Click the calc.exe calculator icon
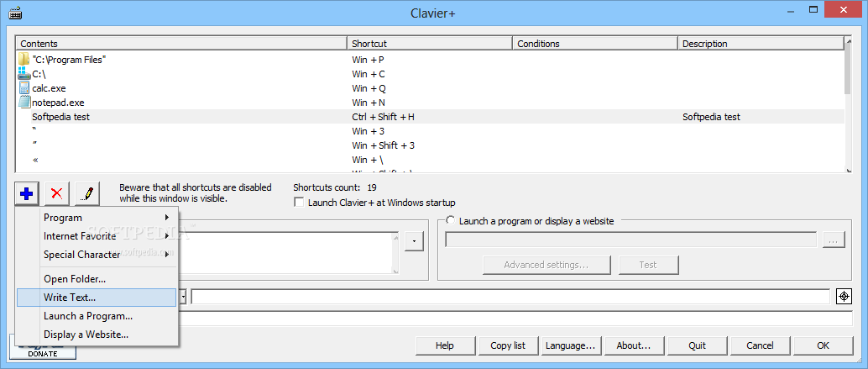Viewport: 868px width, 369px height. pyautogui.click(x=24, y=88)
